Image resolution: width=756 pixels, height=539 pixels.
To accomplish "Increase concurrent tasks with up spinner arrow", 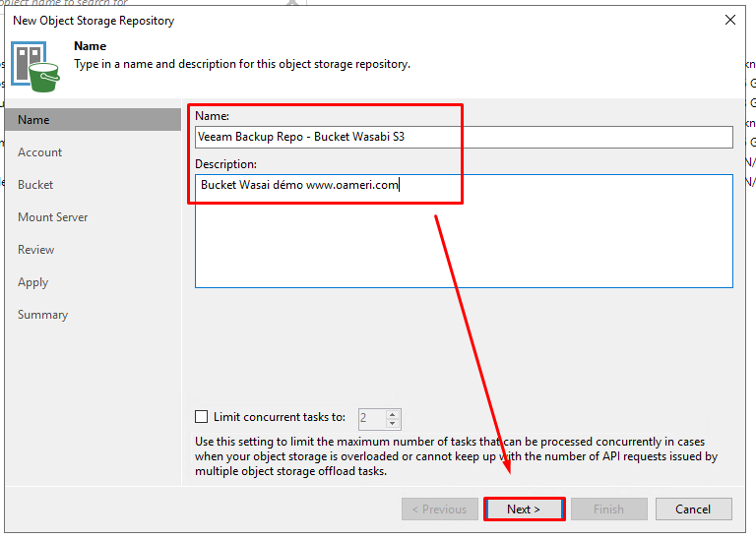I will click(x=393, y=414).
